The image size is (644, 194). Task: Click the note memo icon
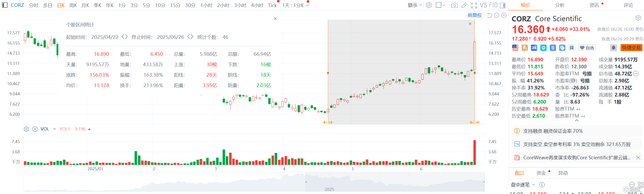[572, 48]
